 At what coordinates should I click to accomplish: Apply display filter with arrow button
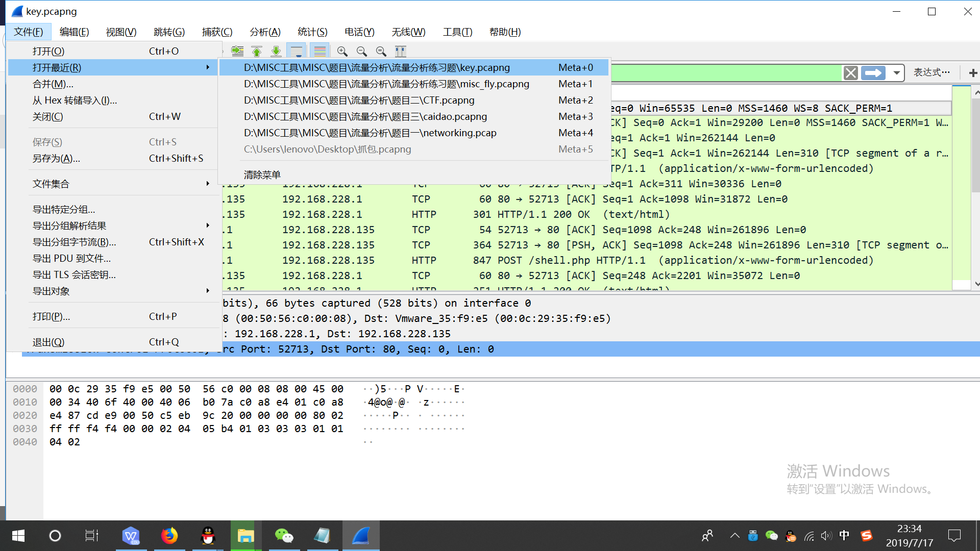tap(873, 73)
